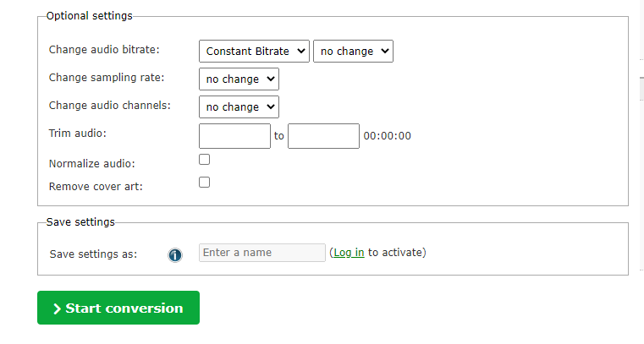Click the info icon beside Save settings as
The image size is (644, 344).
[x=175, y=254]
